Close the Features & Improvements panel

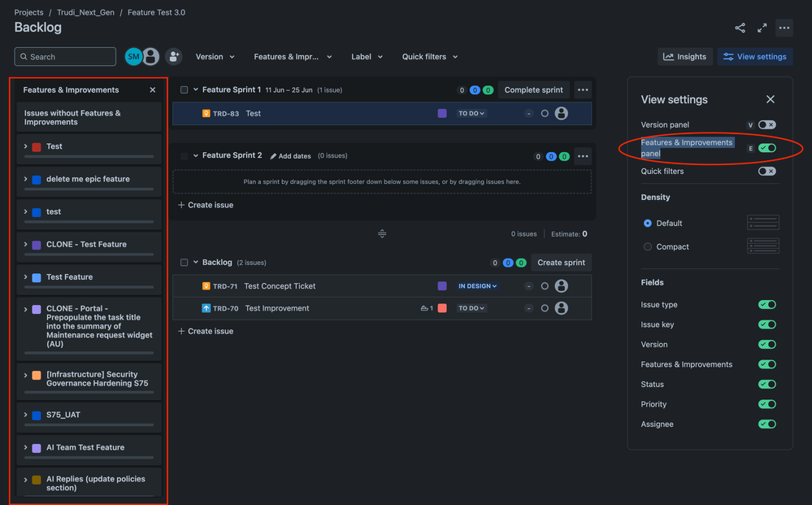152,89
